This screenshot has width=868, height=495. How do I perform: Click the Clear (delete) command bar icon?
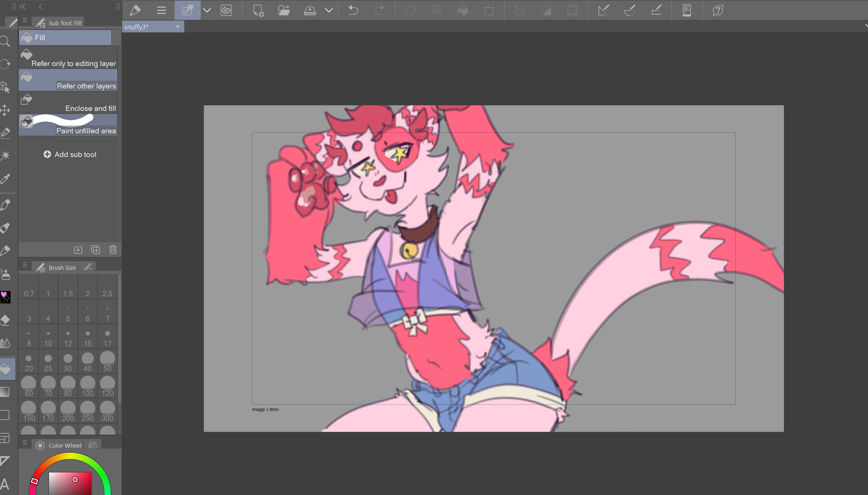410,10
